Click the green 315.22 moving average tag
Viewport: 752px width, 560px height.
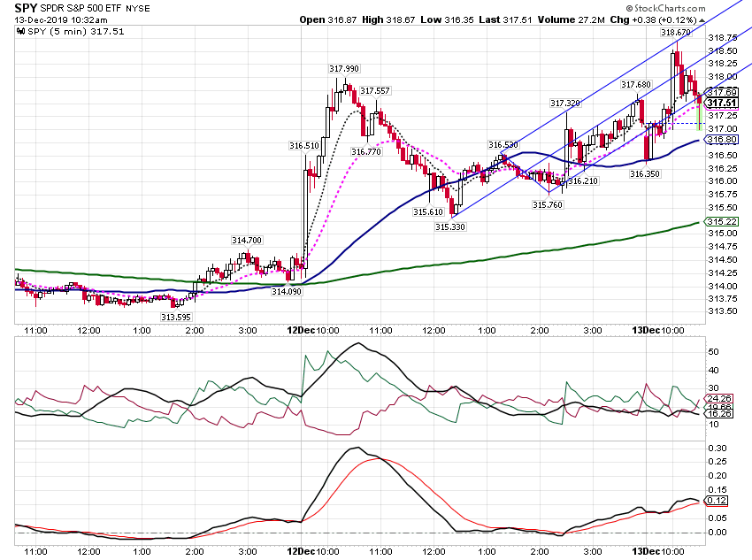tap(721, 221)
